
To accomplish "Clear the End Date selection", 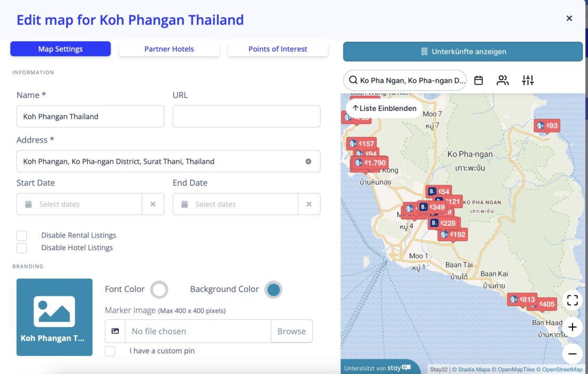I will coord(309,204).
